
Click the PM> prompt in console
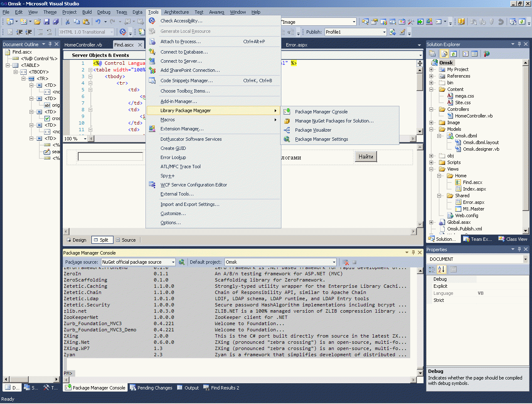pos(68,373)
